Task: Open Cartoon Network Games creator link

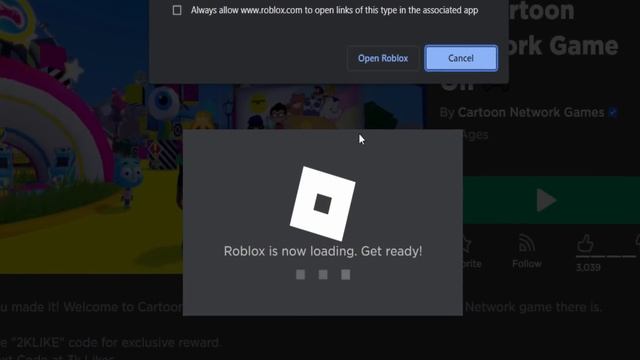Action: point(531,112)
